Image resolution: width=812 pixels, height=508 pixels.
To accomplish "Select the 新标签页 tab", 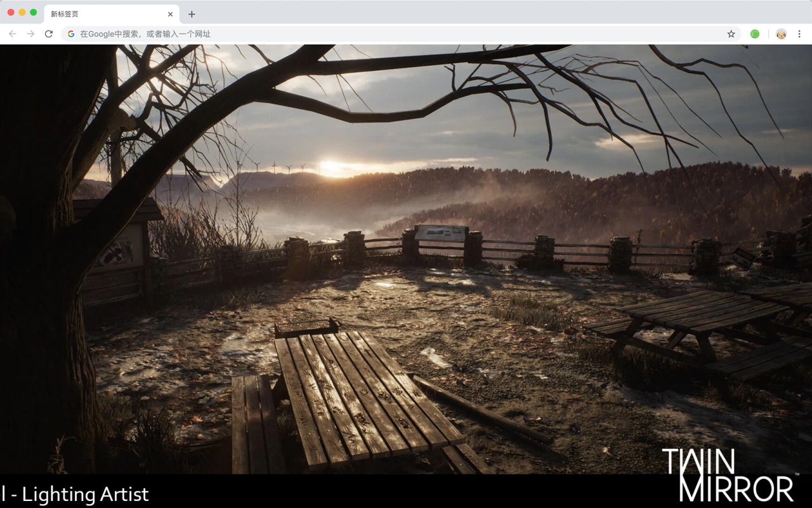I will tap(112, 14).
